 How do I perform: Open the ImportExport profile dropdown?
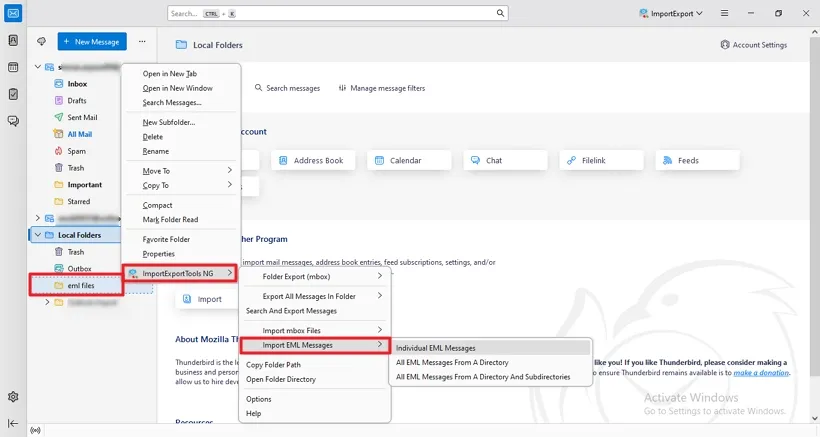click(671, 14)
